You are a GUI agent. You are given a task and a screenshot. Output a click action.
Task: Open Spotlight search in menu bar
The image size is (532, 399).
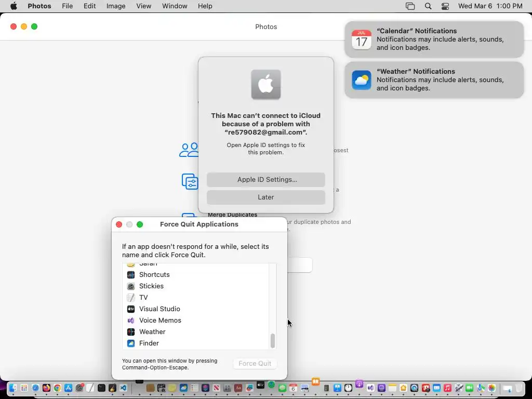[428, 6]
